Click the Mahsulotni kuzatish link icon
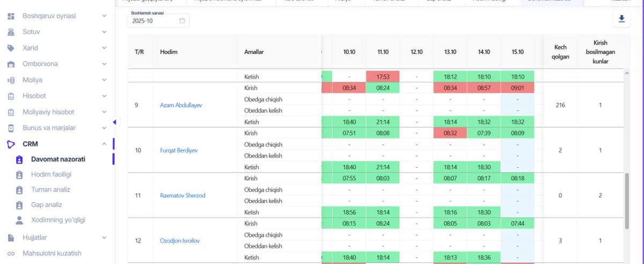The image size is (644, 264). coord(11,253)
